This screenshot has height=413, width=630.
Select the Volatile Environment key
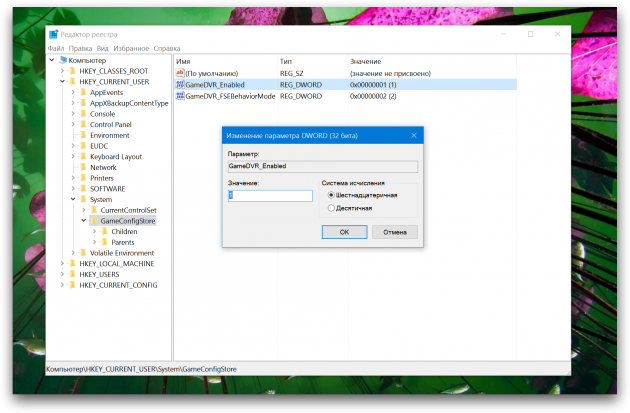(122, 253)
